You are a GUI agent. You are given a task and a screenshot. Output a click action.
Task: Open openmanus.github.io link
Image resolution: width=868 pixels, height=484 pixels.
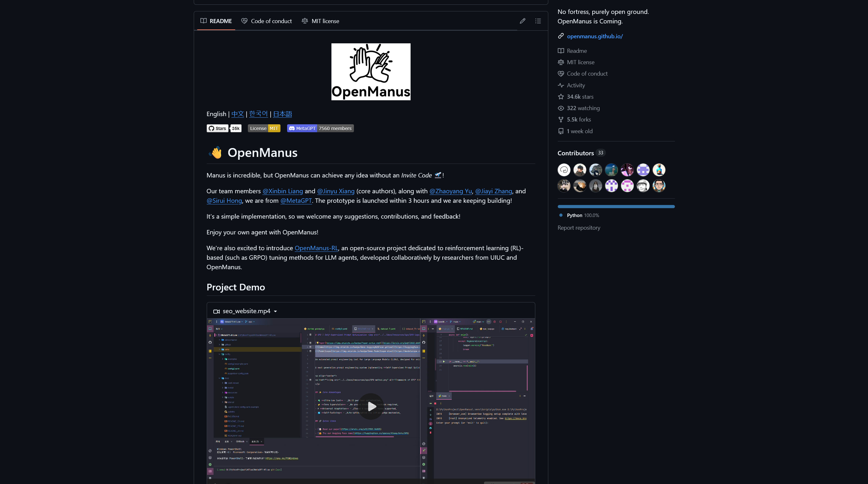(595, 36)
